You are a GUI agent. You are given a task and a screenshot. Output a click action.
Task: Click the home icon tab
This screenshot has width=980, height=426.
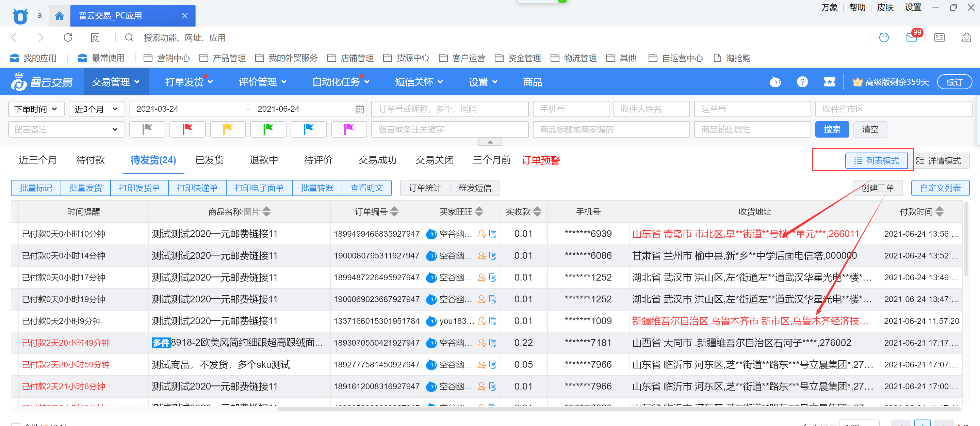[x=59, y=16]
